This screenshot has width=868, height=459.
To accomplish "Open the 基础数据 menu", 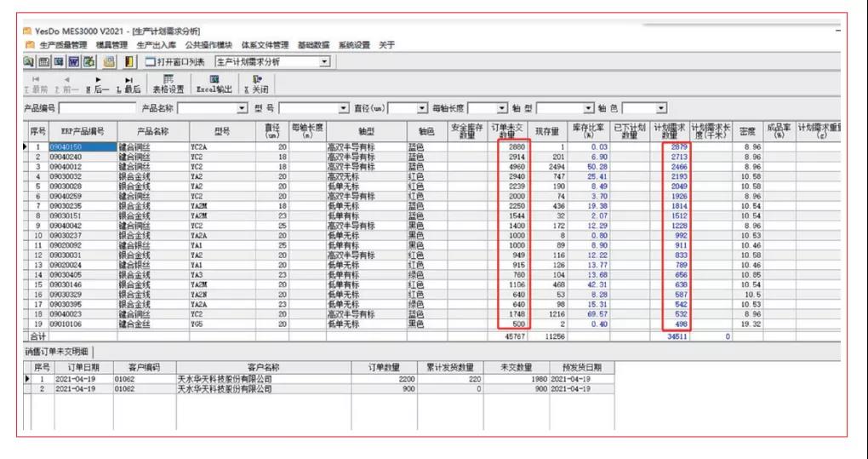I will [x=313, y=45].
